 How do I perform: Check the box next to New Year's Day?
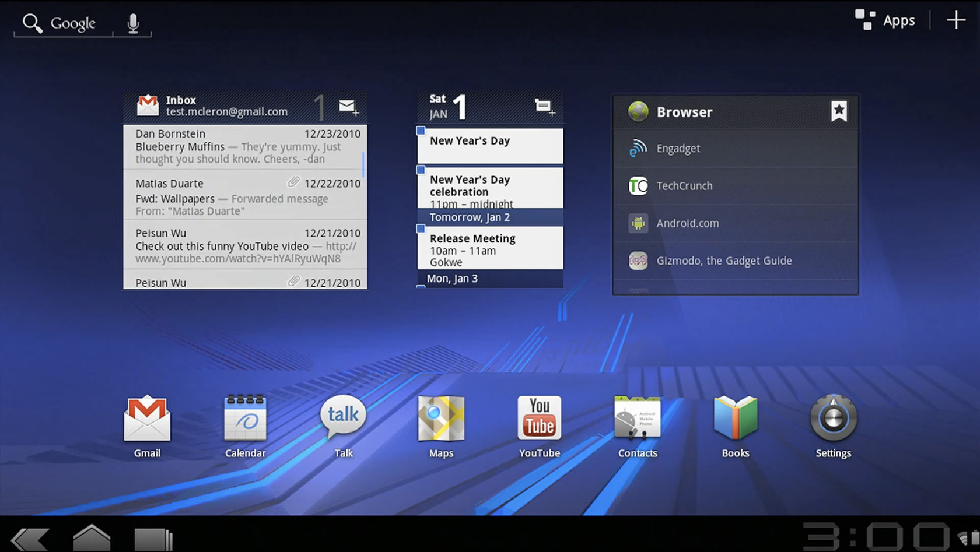[x=421, y=132]
